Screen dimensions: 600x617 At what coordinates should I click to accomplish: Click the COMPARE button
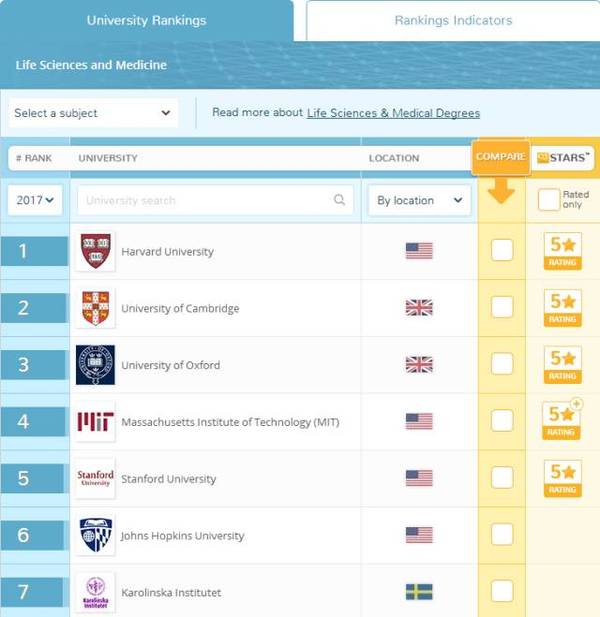(x=500, y=157)
